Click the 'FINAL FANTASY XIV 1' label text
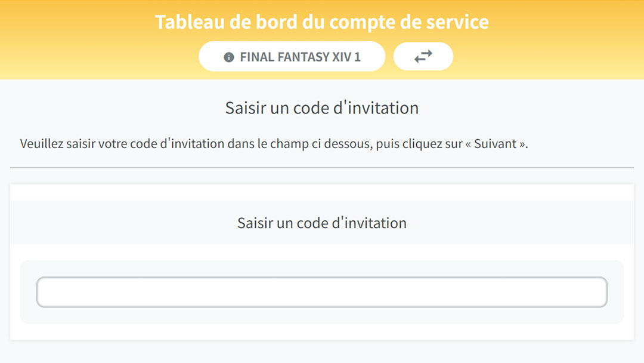This screenshot has width=644, height=363. click(300, 57)
